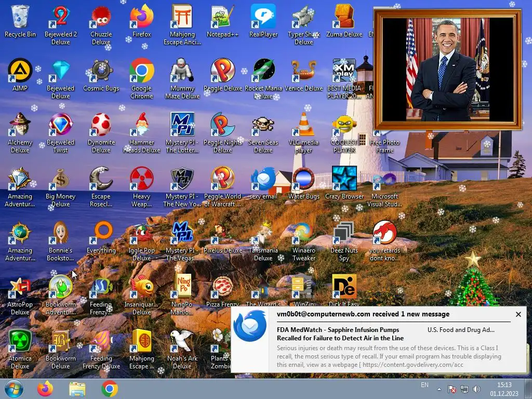Viewport: 532px width, 399px height.
Task: Close the Thunderbird new message notification
Action: tap(518, 314)
